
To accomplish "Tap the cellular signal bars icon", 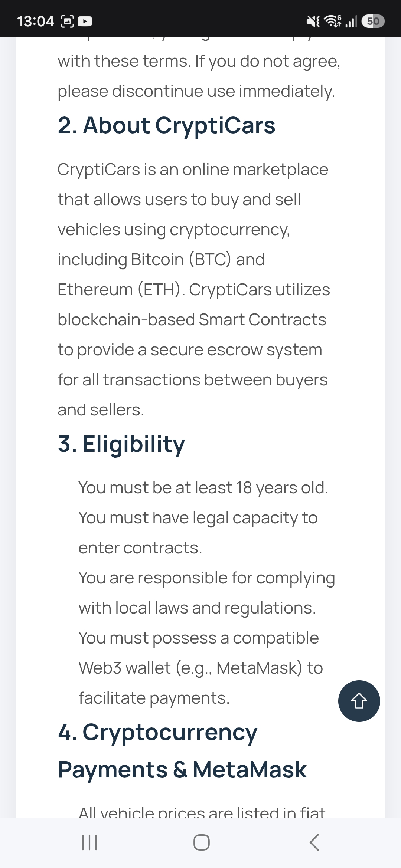I will pyautogui.click(x=351, y=21).
